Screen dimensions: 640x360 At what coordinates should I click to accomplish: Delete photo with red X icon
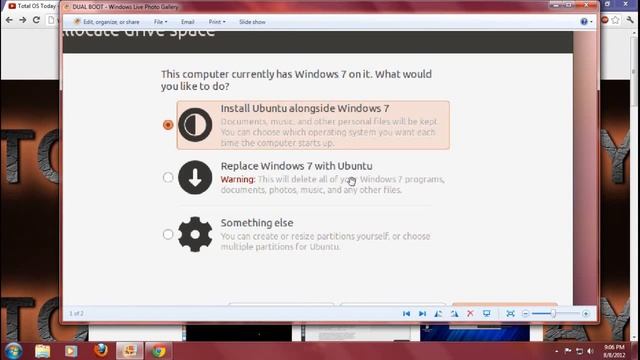click(x=470, y=313)
